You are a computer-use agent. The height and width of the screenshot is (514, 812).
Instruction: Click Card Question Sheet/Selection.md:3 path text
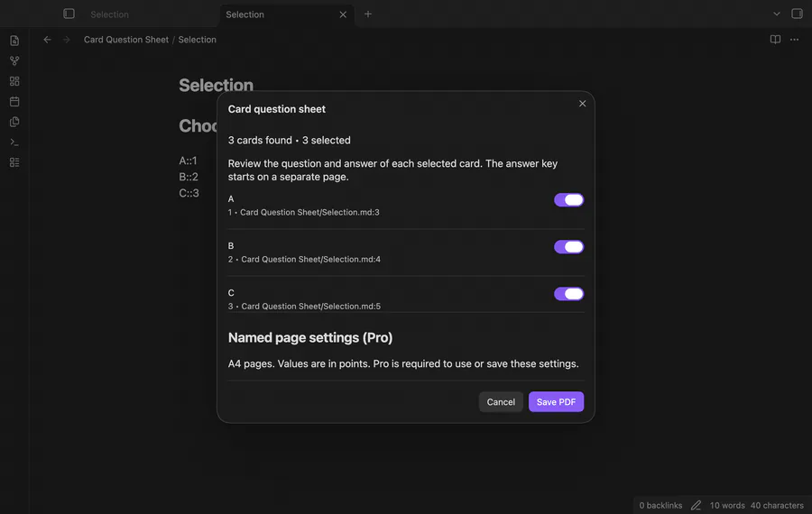[309, 212]
